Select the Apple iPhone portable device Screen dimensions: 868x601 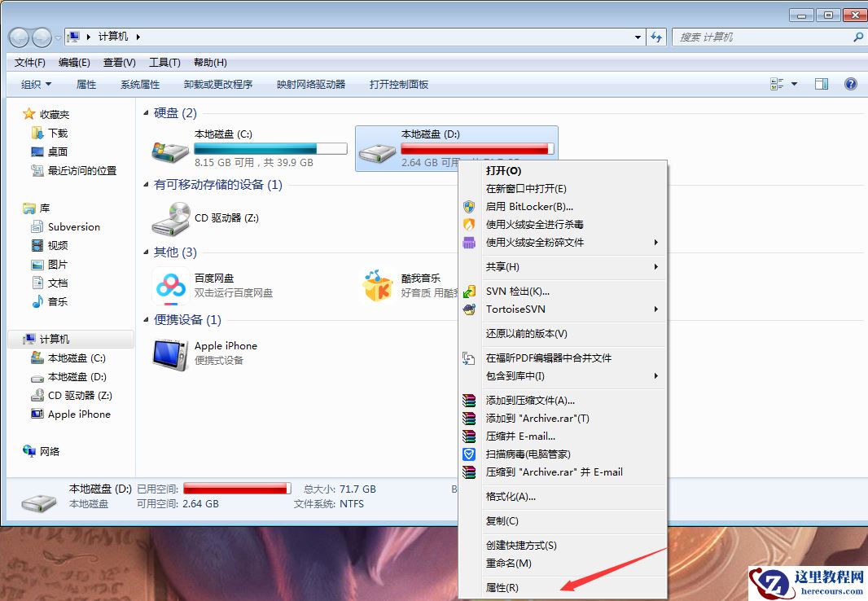226,345
